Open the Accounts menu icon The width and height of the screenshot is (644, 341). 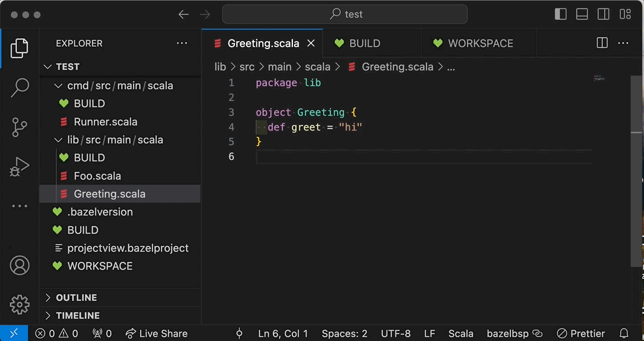point(19,265)
